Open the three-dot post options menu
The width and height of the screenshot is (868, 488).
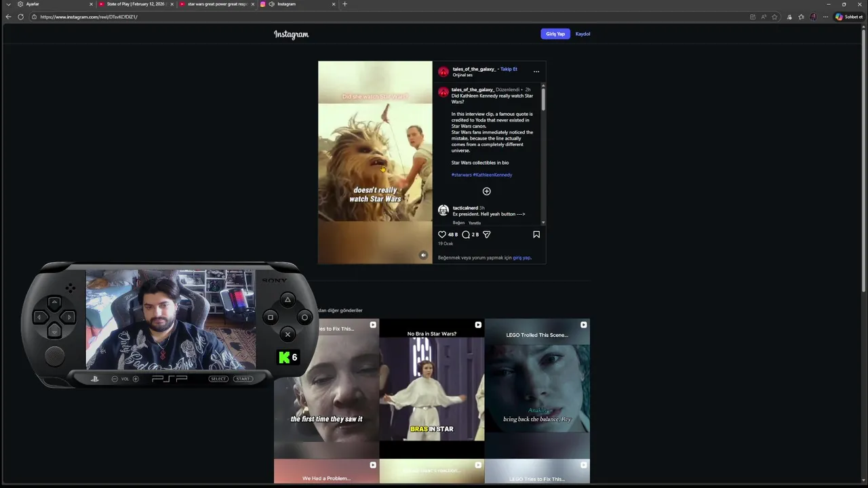(x=536, y=71)
